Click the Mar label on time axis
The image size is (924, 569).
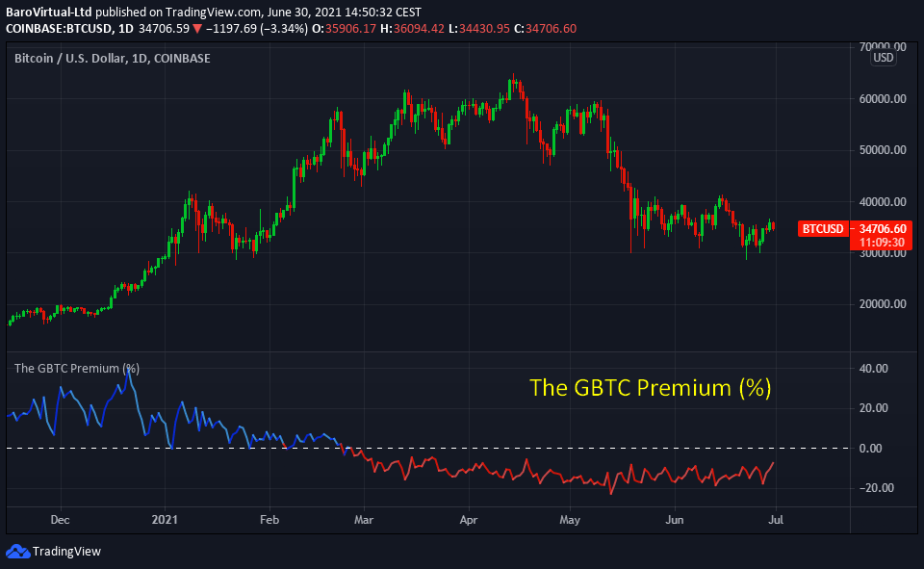click(x=364, y=520)
